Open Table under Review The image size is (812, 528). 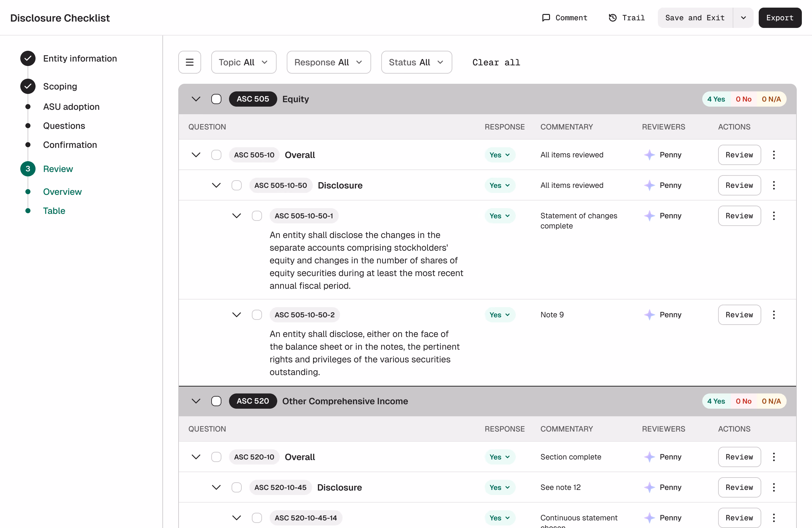(x=54, y=211)
